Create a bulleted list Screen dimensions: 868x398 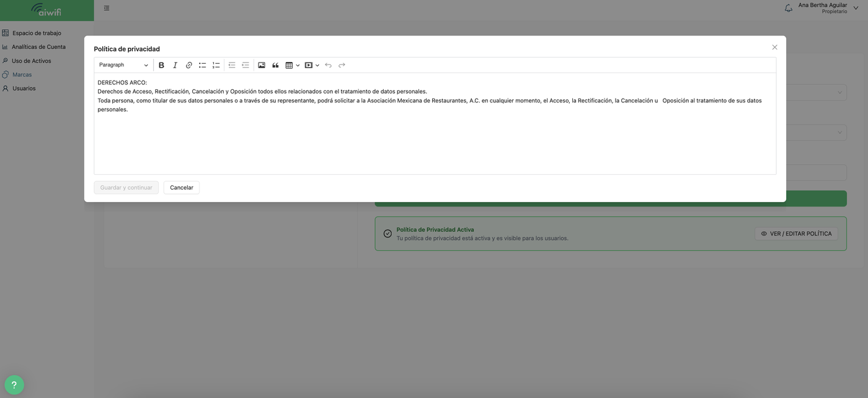(x=202, y=65)
